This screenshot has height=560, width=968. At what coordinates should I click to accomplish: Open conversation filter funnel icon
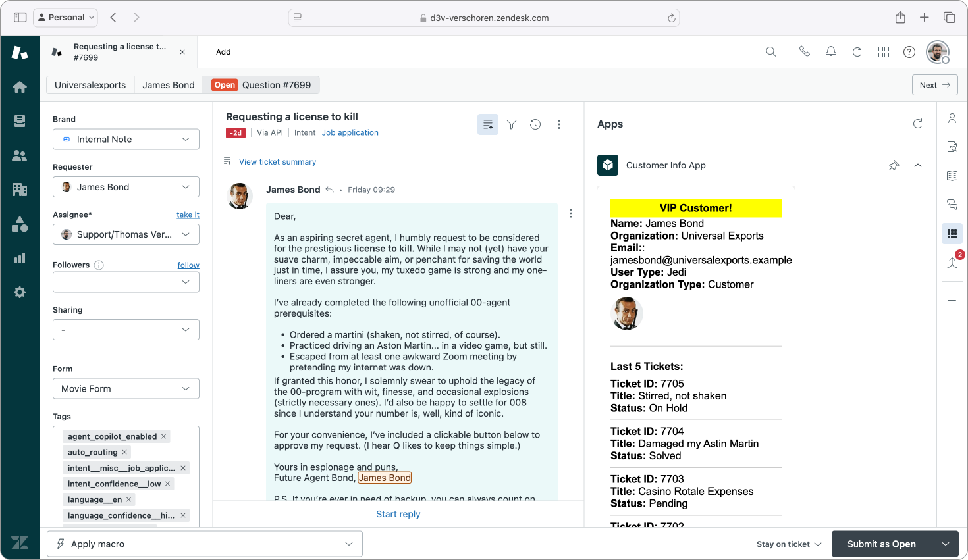click(x=512, y=124)
